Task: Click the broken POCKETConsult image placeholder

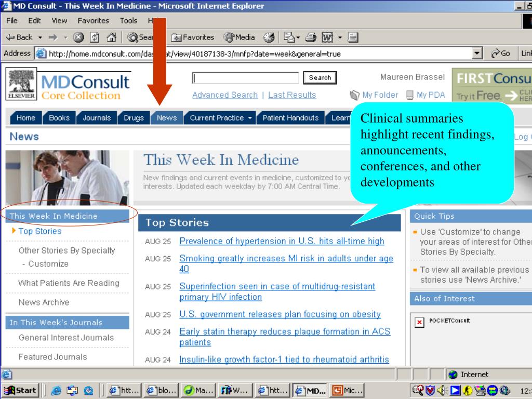Action: tap(419, 322)
